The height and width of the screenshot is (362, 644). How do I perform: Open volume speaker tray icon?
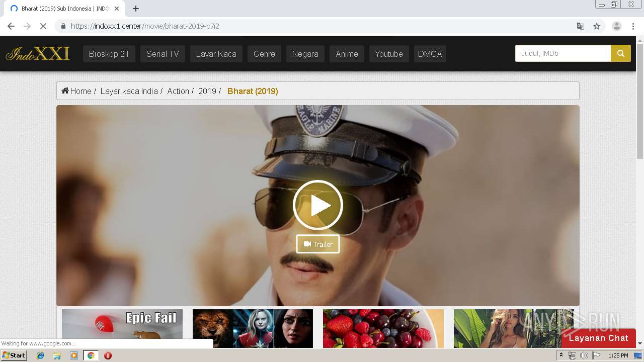point(584,355)
